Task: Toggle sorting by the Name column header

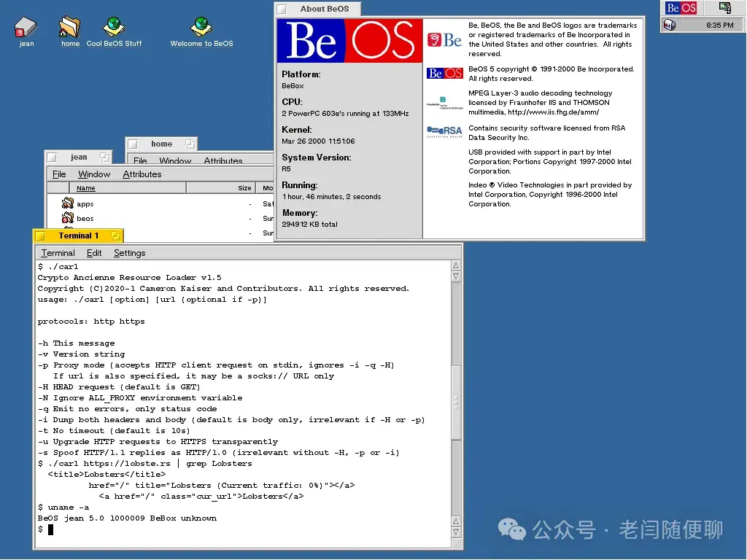Action: 85,187
